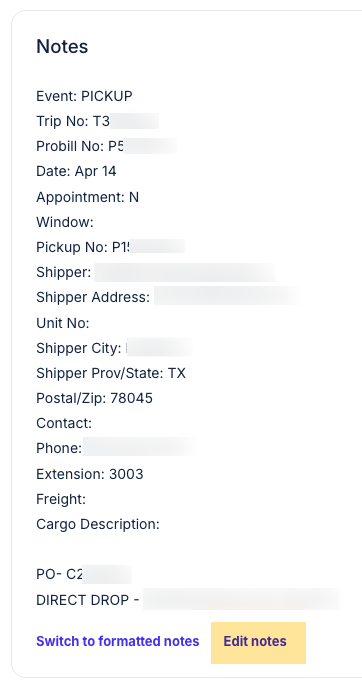Click the Pickup No line
This screenshot has height=688, width=362.
pos(110,247)
